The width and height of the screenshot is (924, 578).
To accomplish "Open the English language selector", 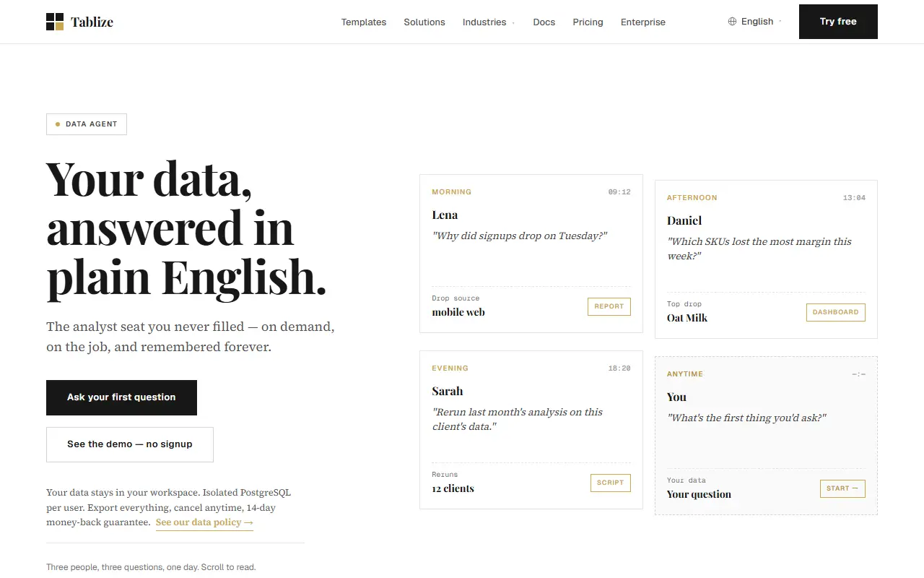I will tap(754, 22).
